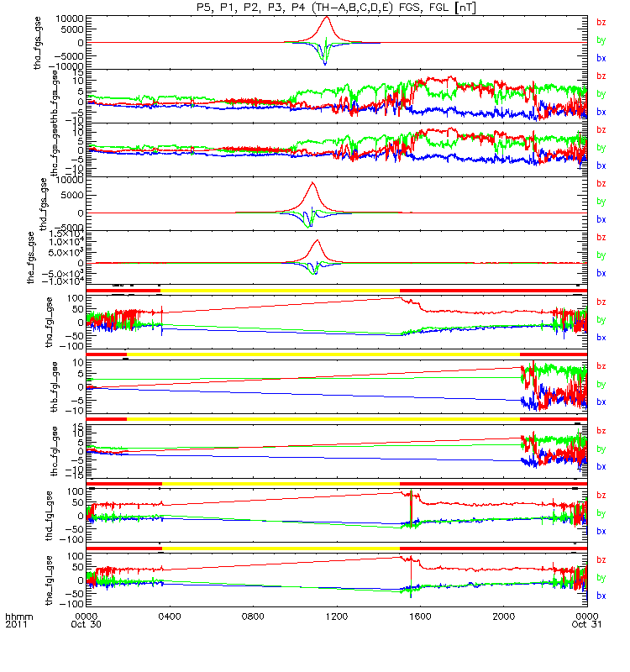The height and width of the screenshot is (672, 630).
Task: Click the blue bx legend in the_fgl_gse panel
Action: (601, 596)
